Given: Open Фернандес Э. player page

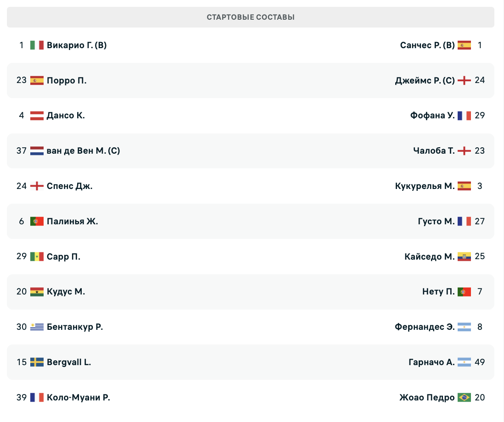Looking at the screenshot, I should pos(425,327).
